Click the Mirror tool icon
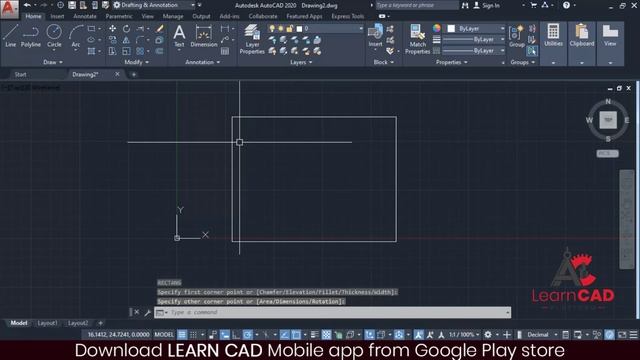The image size is (640, 360). point(126,40)
